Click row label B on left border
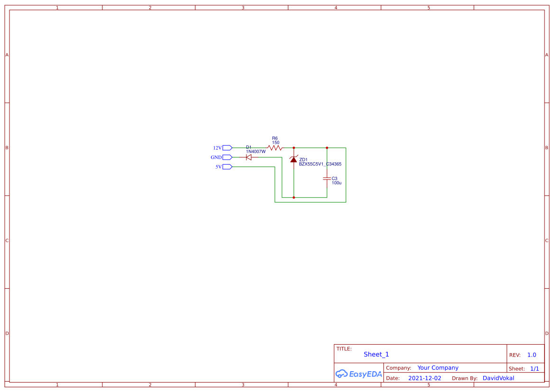 point(7,148)
